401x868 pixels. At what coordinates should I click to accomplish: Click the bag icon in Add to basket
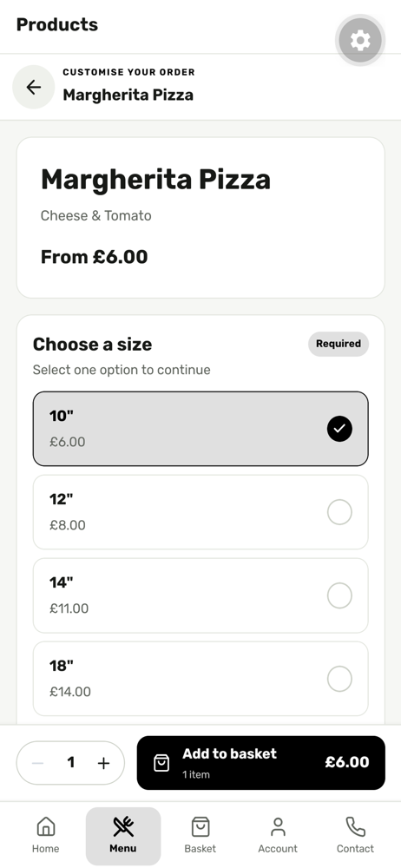click(x=161, y=763)
